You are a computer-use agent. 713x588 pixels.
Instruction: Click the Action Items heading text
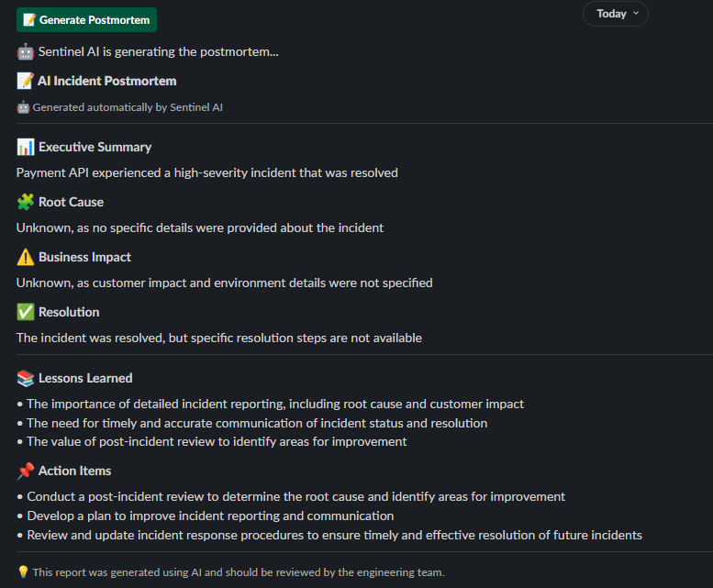coord(74,471)
